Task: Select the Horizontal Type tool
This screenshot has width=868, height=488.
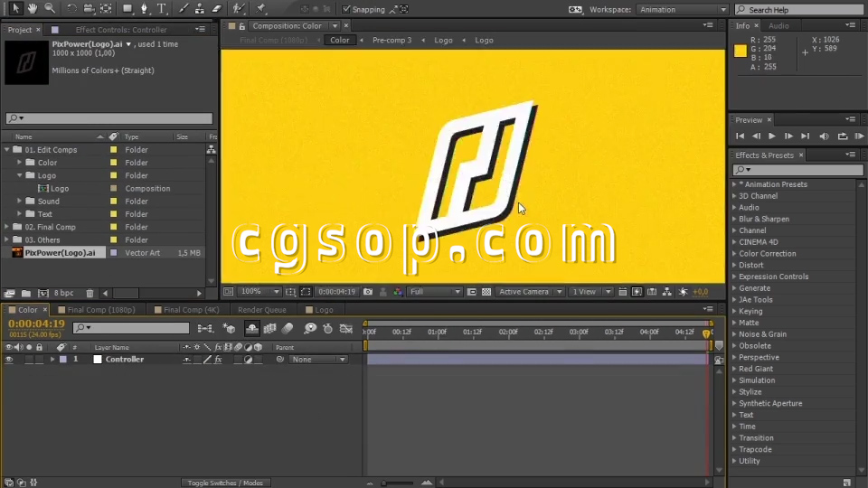Action: (162, 9)
